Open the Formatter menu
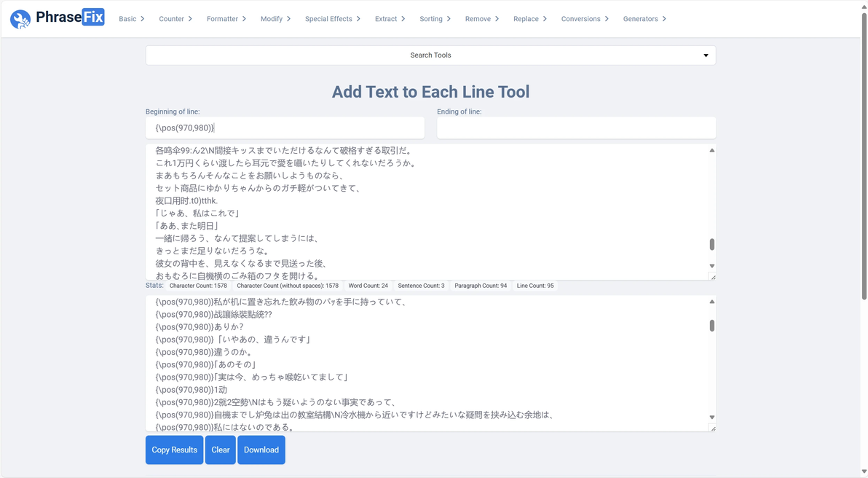The width and height of the screenshot is (868, 478). click(226, 19)
